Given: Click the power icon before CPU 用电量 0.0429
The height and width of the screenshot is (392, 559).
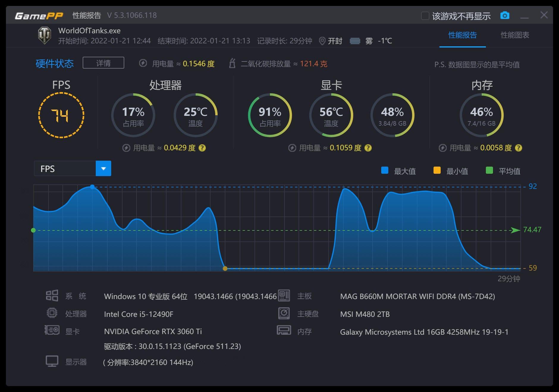Looking at the screenshot, I should (126, 148).
